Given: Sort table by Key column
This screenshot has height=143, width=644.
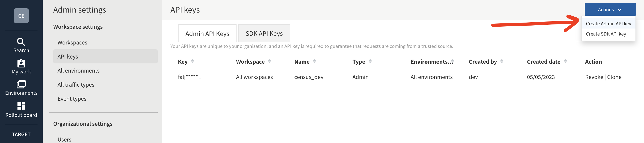Looking at the screenshot, I should pyautogui.click(x=192, y=61).
